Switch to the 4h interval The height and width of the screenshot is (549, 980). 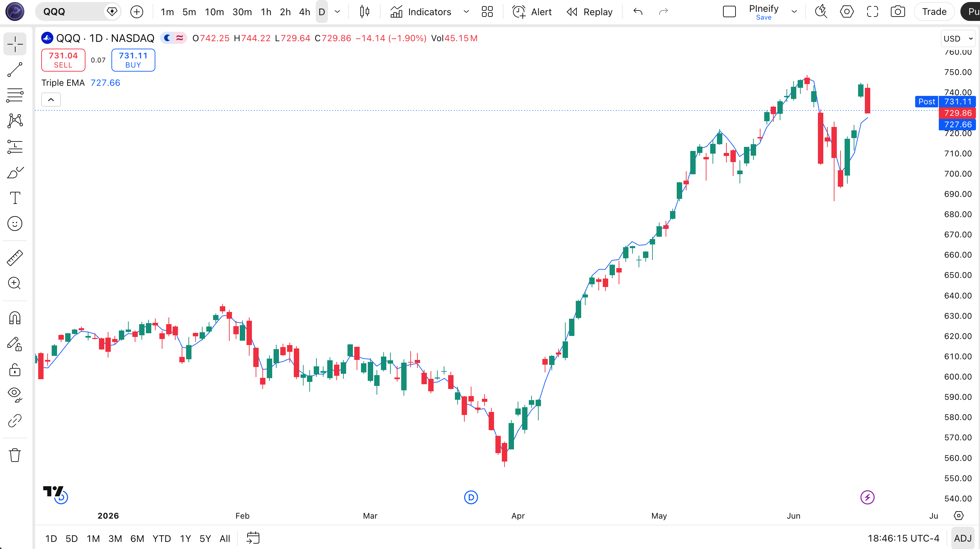(304, 12)
